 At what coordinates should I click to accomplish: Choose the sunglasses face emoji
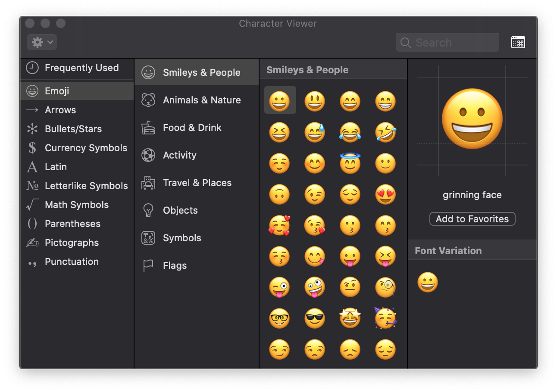pyautogui.click(x=315, y=318)
